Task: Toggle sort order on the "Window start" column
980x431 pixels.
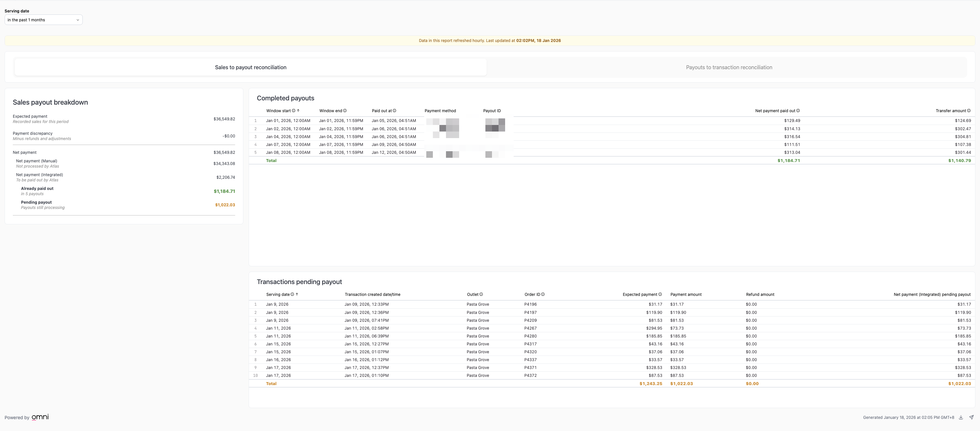Action: [x=298, y=111]
